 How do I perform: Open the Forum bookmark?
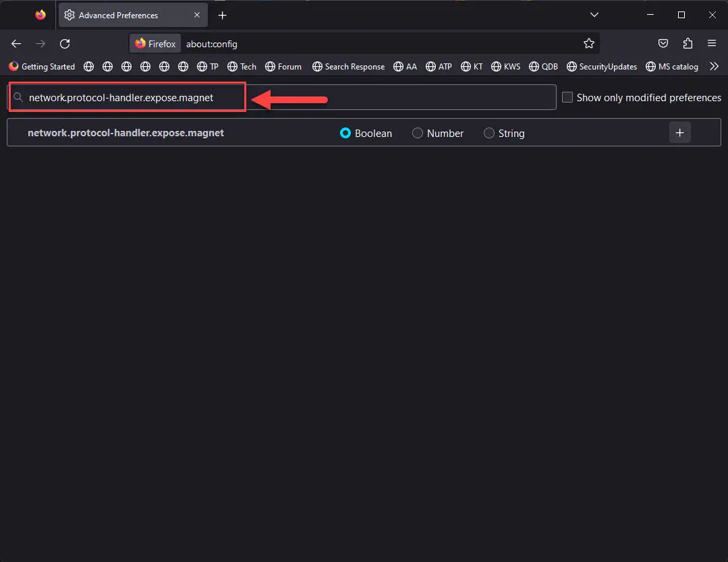[283, 66]
